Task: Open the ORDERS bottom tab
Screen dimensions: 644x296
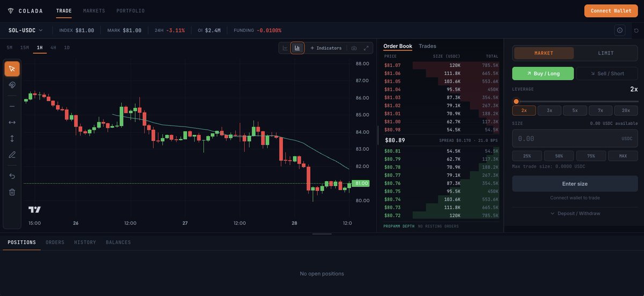Action: 55,242
